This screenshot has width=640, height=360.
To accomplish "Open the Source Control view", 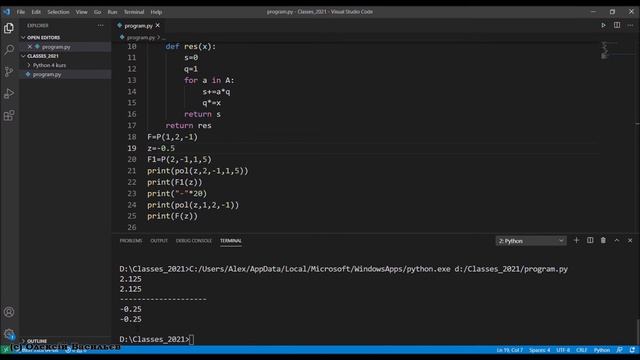I will tap(9, 72).
